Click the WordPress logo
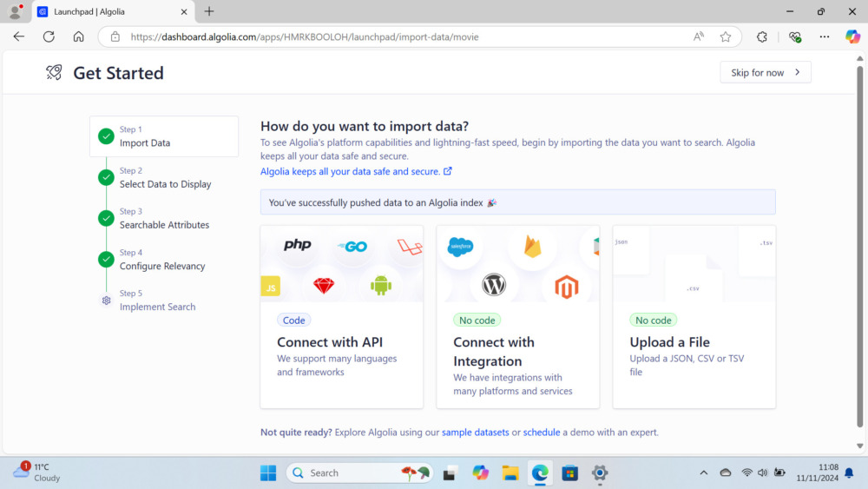The width and height of the screenshot is (868, 489). pos(494,285)
